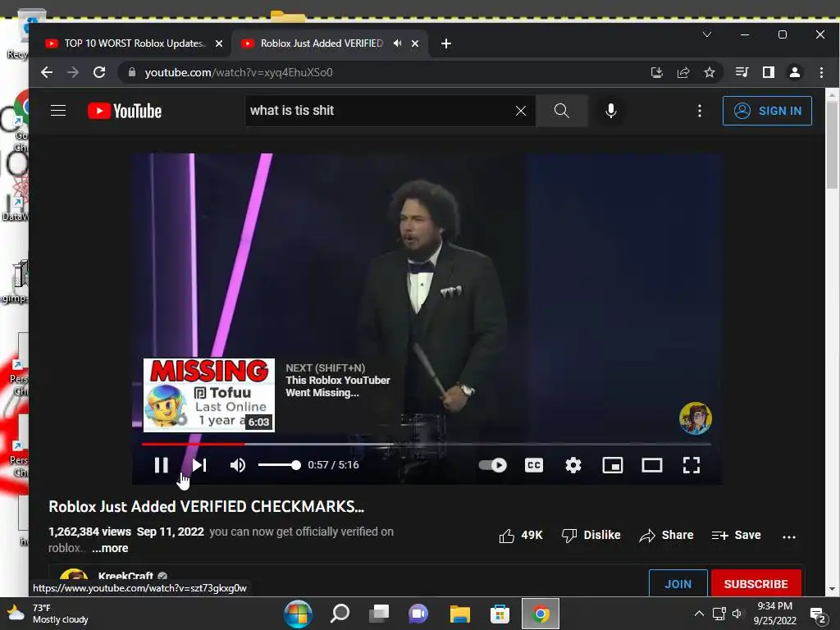Image resolution: width=840 pixels, height=630 pixels.
Task: Open YouTube settings three-dot menu
Action: pyautogui.click(x=699, y=111)
